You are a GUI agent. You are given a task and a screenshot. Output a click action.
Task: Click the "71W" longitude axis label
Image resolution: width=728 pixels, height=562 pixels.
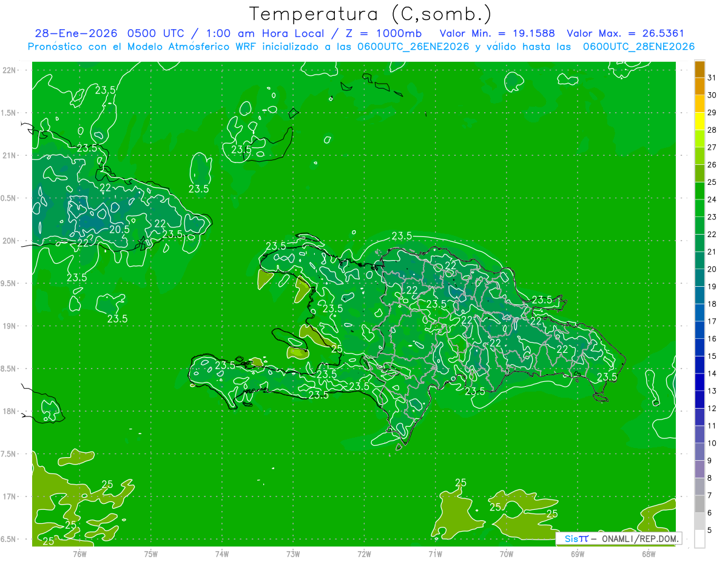click(x=435, y=554)
